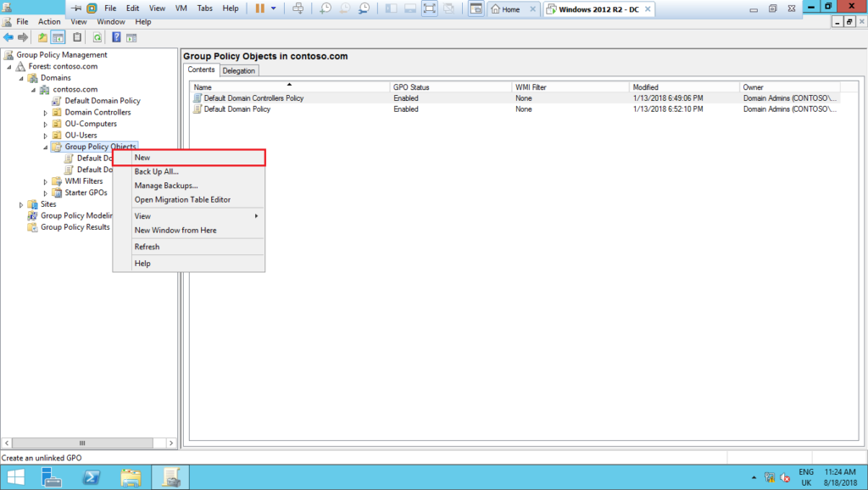Click the clipboard icon in MMC toolbar

(77, 37)
